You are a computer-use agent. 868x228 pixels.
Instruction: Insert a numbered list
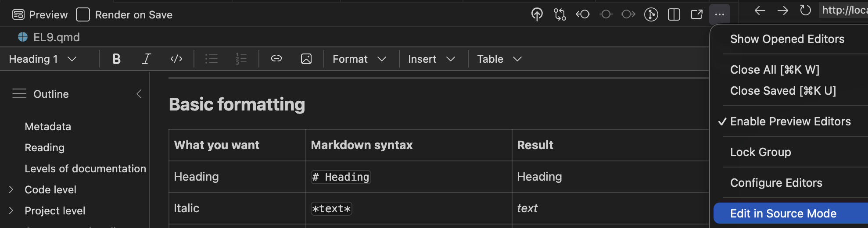241,59
